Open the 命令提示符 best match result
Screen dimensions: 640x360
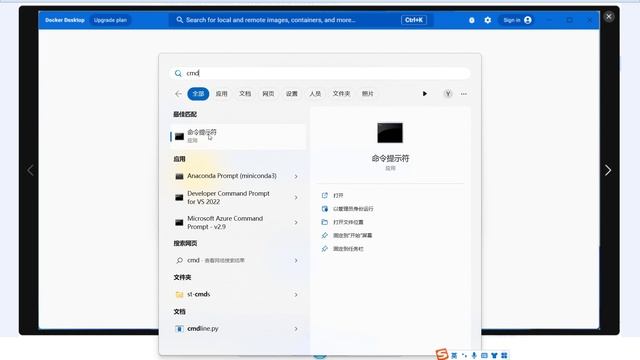pyautogui.click(x=238, y=136)
